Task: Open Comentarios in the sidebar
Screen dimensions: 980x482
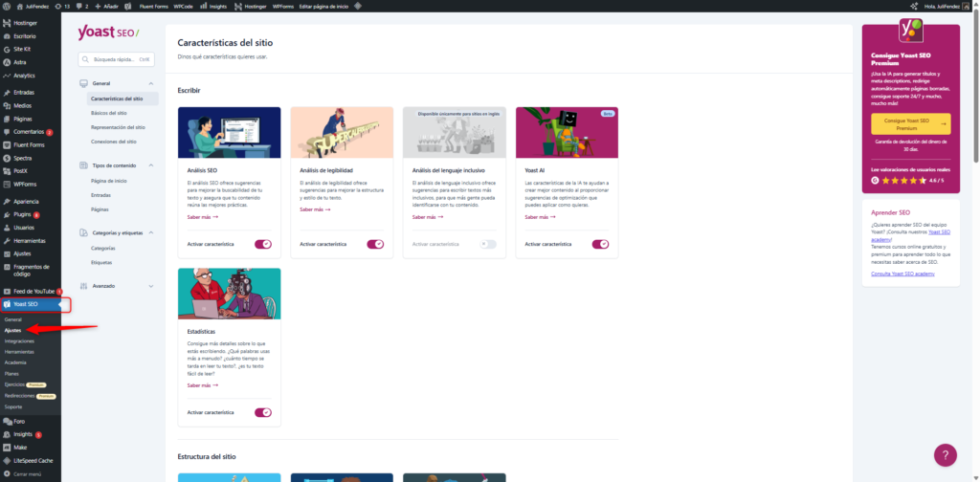Action: tap(31, 132)
